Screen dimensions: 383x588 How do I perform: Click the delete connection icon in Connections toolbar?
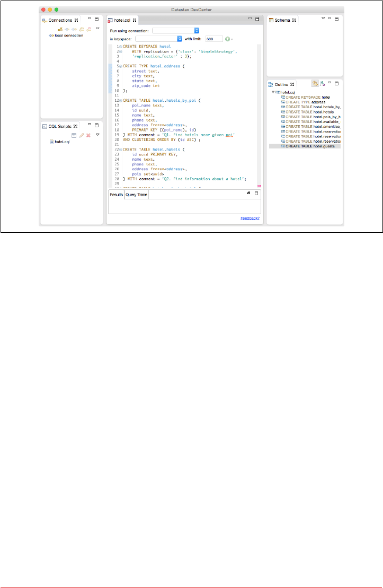(89, 29)
